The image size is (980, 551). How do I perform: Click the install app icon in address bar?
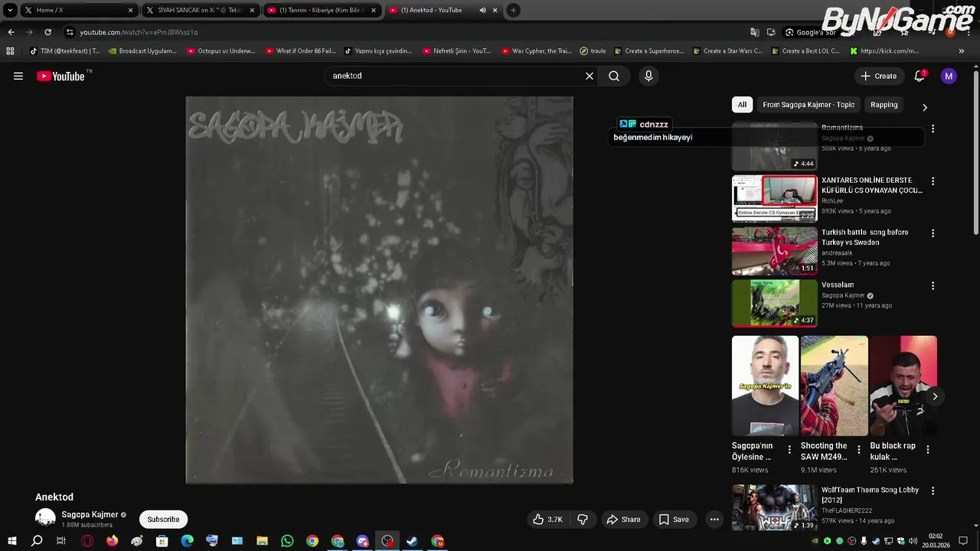click(771, 32)
